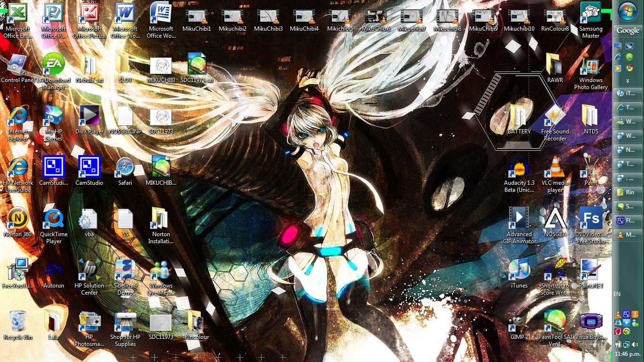Screen dimensions: 644x362
Task: Open the BATTERY folder
Action: tap(519, 120)
